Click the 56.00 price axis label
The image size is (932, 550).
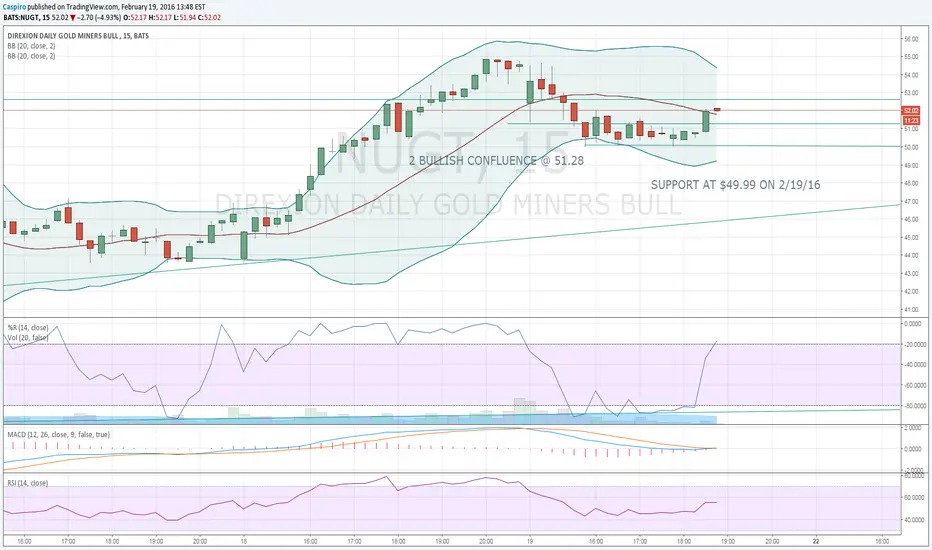(911, 39)
